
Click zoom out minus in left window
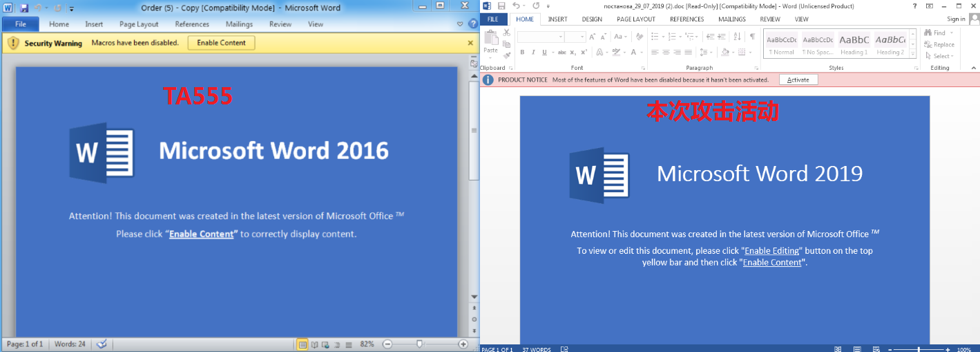point(387,344)
